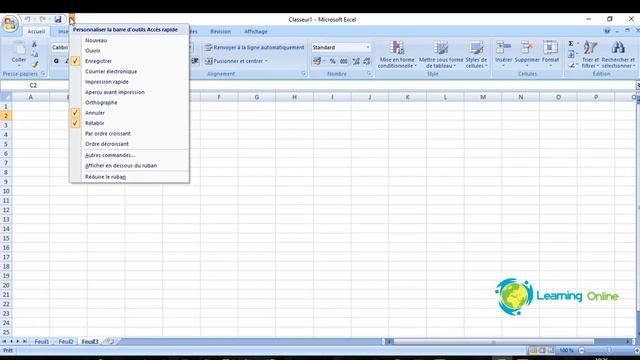This screenshot has width=640, height=360.
Task: Click the decrease decimal icon
Action: (x=367, y=61)
